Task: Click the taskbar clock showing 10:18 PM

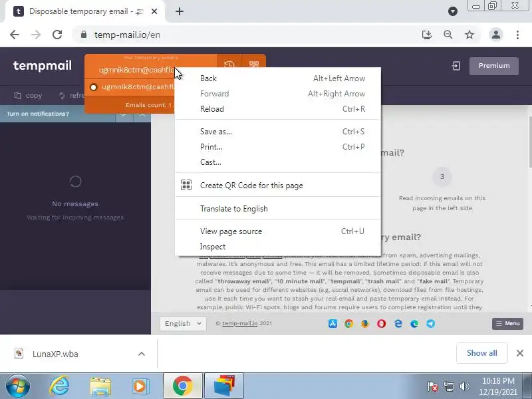Action: tap(498, 386)
